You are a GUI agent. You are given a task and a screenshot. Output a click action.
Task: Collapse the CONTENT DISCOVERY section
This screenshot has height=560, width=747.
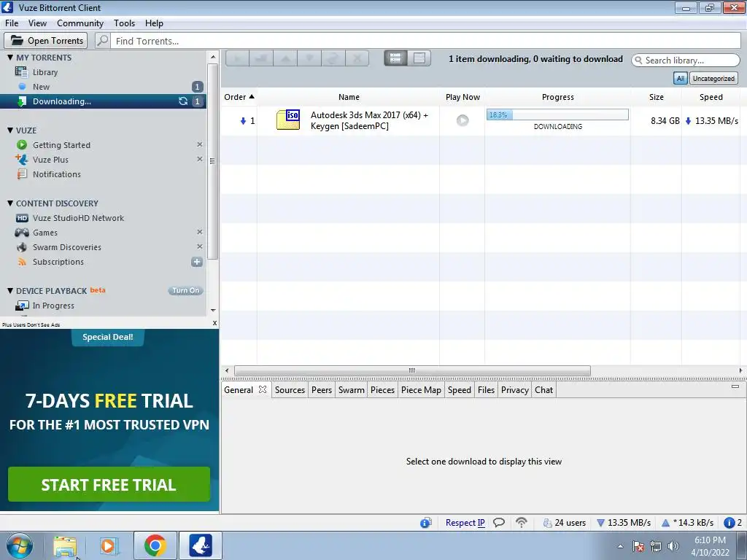[x=10, y=203]
